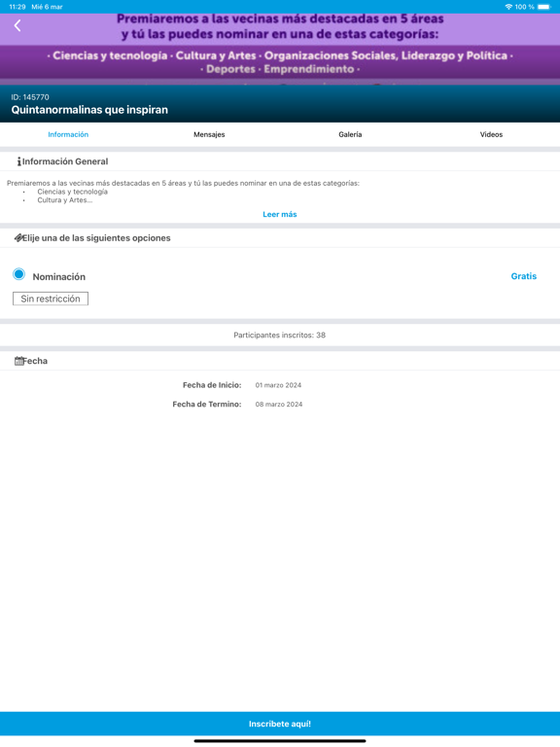Click the calendar icon beside Fecha
Viewport: 560px width, 747px height.
coord(18,361)
